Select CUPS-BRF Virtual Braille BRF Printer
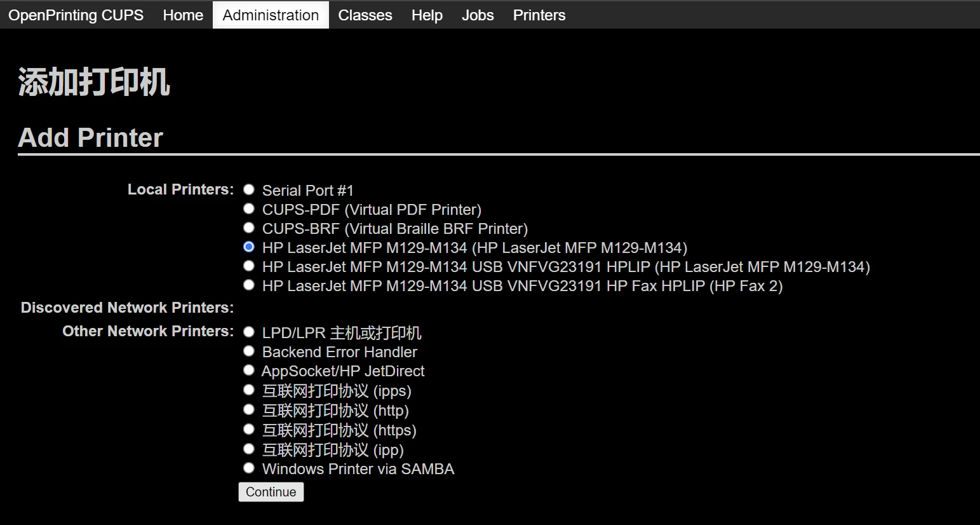The height and width of the screenshot is (525, 980). 249,228
